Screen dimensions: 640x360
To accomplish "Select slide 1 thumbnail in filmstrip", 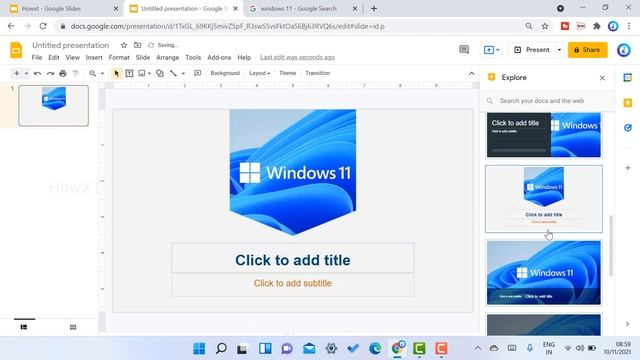I will [53, 105].
